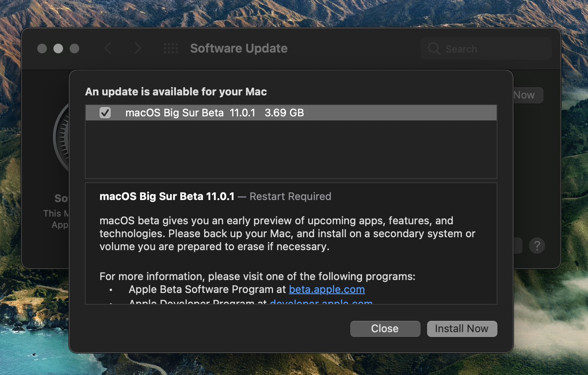Open the beta.apple.com link
This screenshot has width=588, height=375.
[327, 289]
